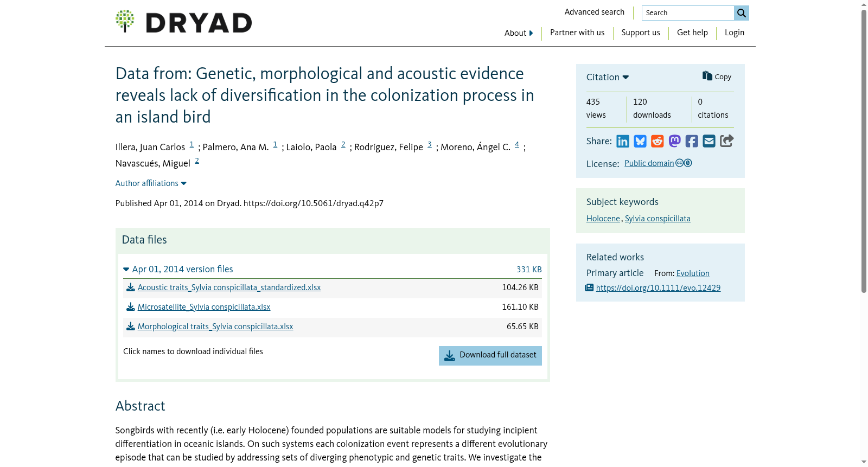The image size is (868, 467).
Task: Share dataset on Facebook
Action: tap(692, 142)
